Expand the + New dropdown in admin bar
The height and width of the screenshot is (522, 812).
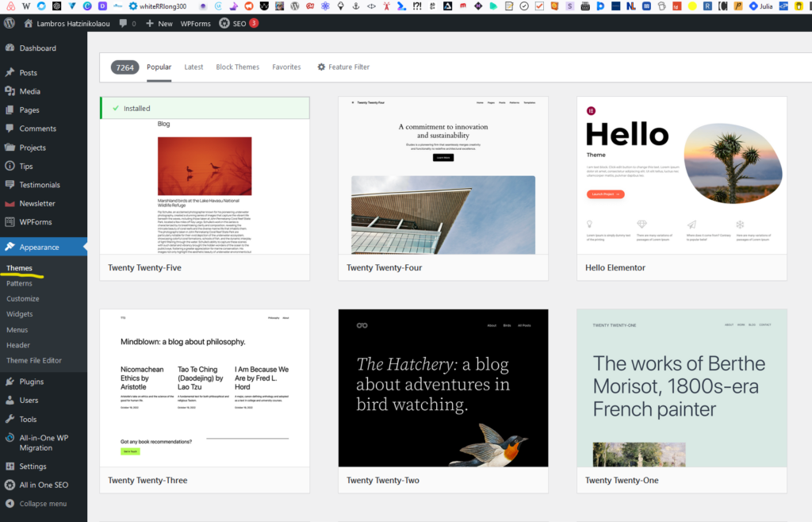pyautogui.click(x=159, y=24)
